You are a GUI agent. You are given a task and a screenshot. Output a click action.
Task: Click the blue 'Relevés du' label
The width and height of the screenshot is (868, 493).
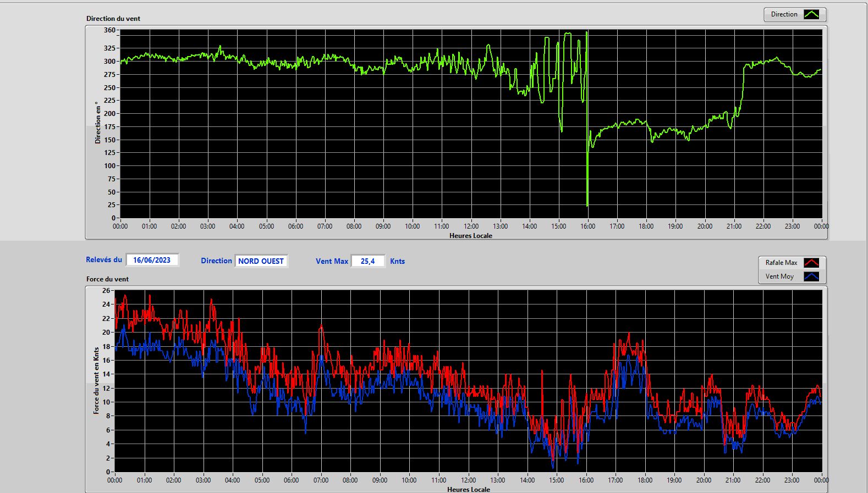pos(104,260)
